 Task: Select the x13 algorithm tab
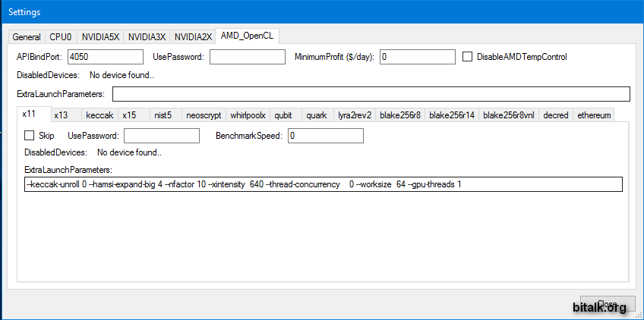coord(62,115)
